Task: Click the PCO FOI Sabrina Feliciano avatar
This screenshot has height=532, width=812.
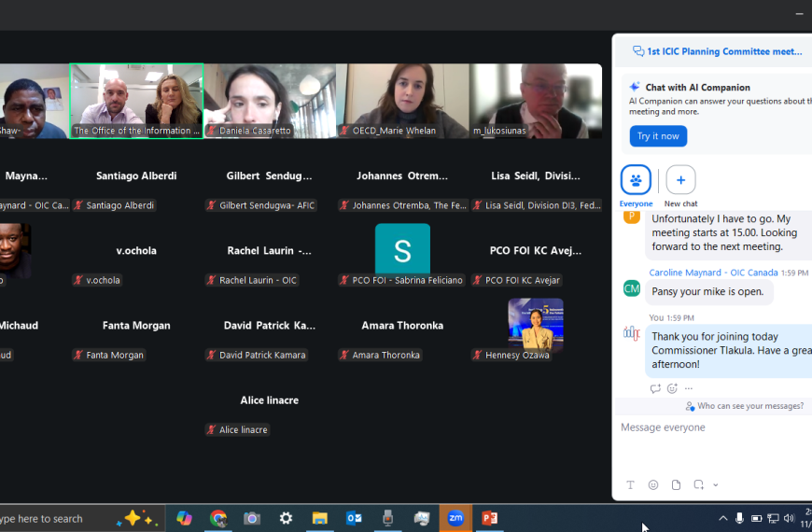Action: click(x=402, y=249)
